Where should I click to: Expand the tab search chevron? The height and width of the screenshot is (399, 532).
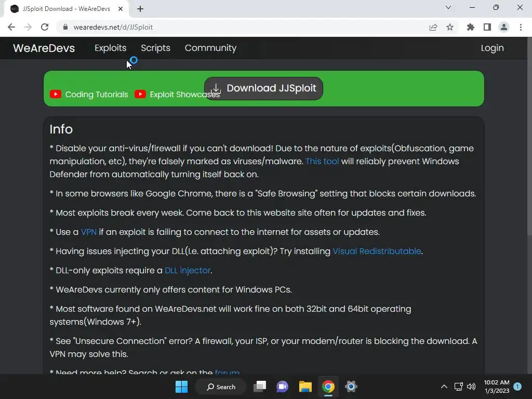[448, 7]
